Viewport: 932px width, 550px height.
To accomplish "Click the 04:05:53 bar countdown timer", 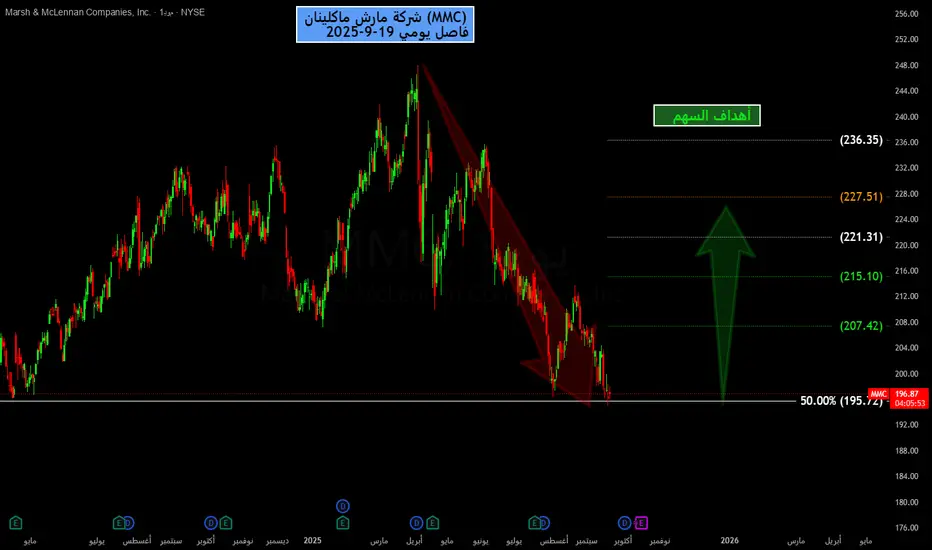I will pyautogui.click(x=909, y=403).
